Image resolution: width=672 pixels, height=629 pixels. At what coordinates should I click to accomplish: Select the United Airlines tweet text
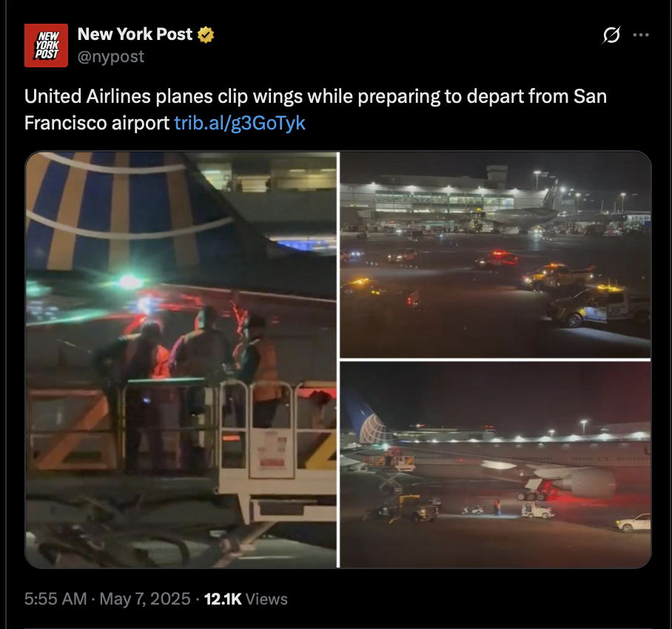(x=315, y=110)
